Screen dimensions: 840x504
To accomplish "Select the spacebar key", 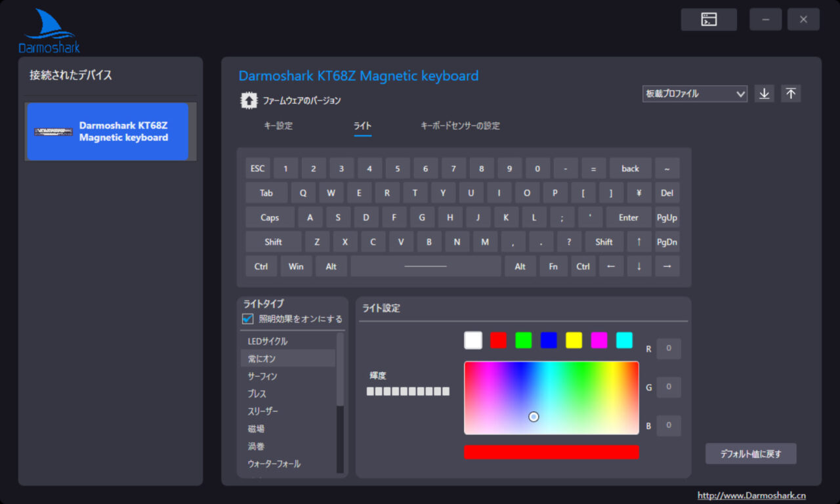I will pyautogui.click(x=425, y=266).
